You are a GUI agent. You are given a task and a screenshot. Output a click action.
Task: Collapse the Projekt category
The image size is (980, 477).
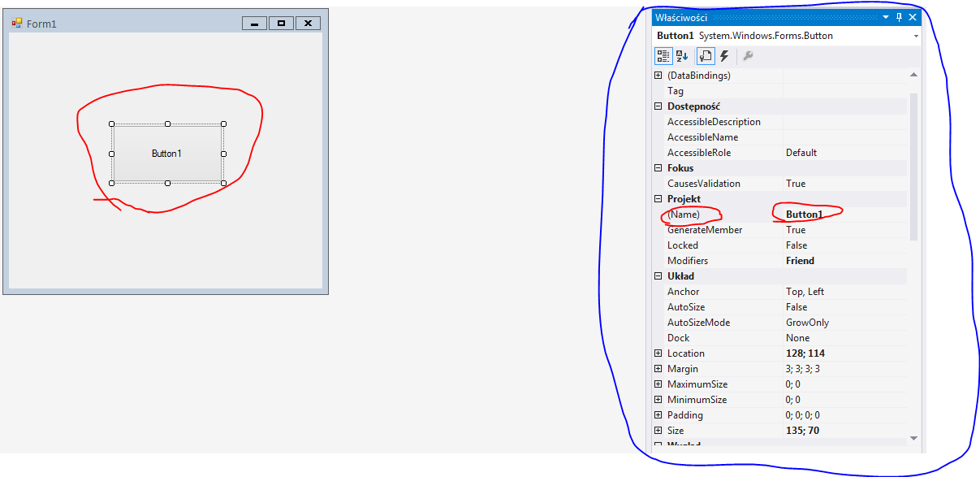coord(658,199)
